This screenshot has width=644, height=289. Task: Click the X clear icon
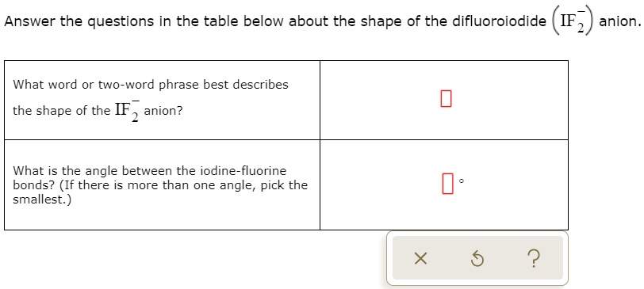click(420, 259)
